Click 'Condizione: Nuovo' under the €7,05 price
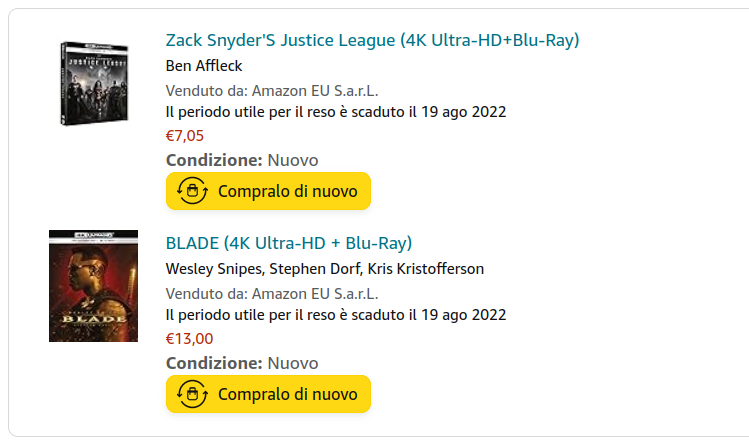 (242, 160)
